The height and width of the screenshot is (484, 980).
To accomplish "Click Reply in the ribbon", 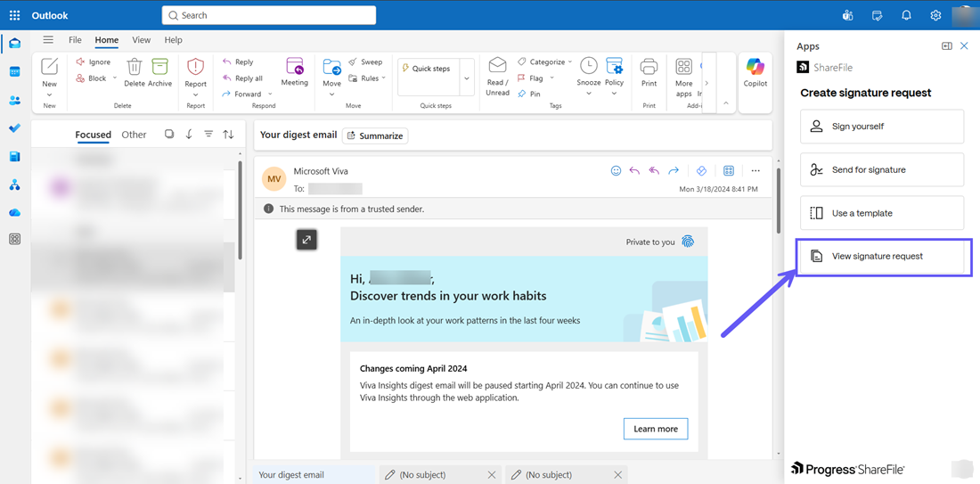I will coord(238,62).
